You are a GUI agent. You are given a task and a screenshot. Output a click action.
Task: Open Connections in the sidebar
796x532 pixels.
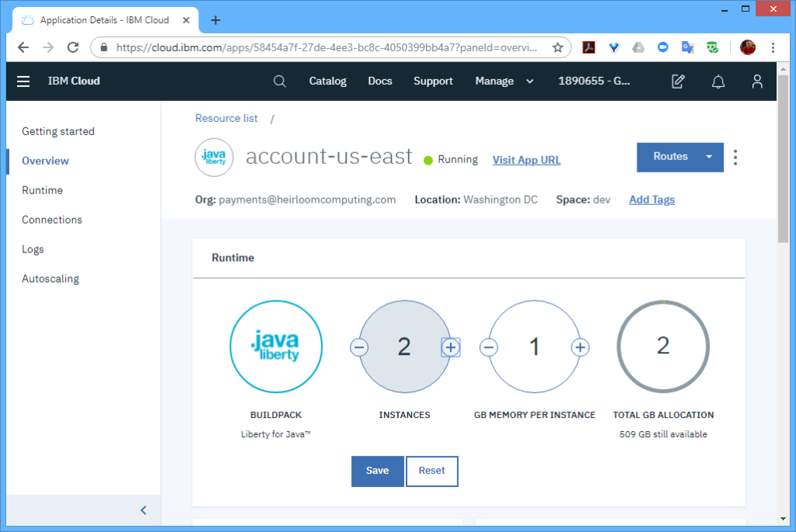click(52, 220)
